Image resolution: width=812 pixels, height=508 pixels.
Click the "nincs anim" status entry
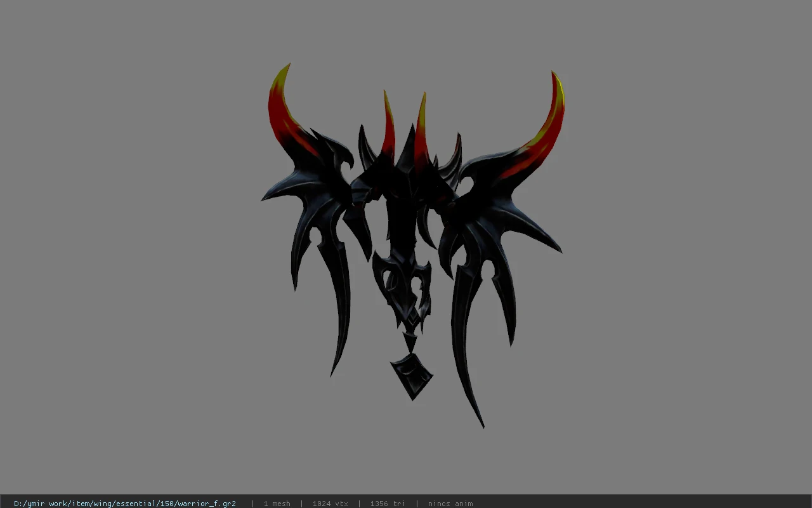[x=450, y=504]
